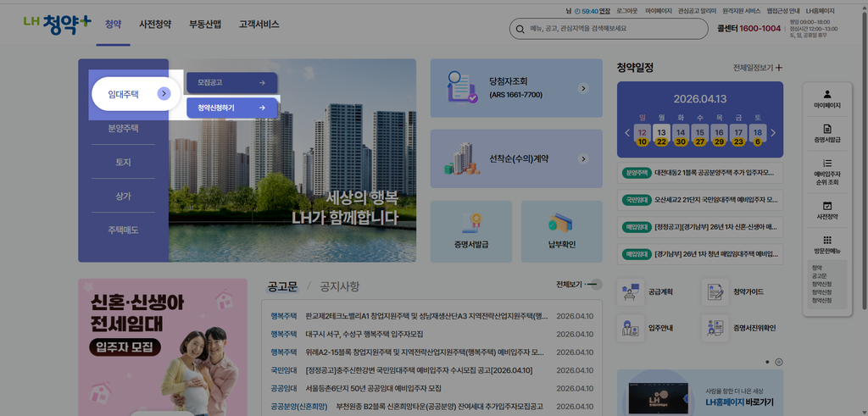Open 충주신한강변 국민임대주택 notice
The image size is (868, 416).
click(419, 370)
